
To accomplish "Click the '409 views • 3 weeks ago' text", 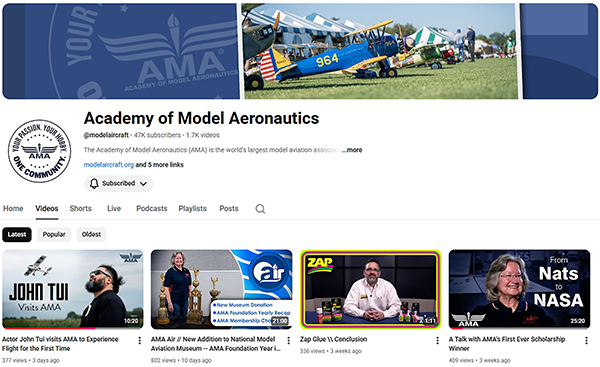I will (479, 360).
